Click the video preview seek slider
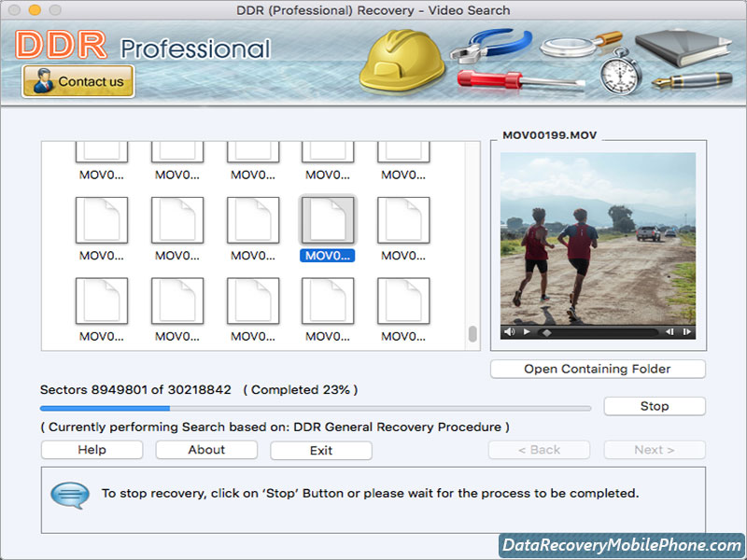The width and height of the screenshot is (747, 560). (x=598, y=331)
